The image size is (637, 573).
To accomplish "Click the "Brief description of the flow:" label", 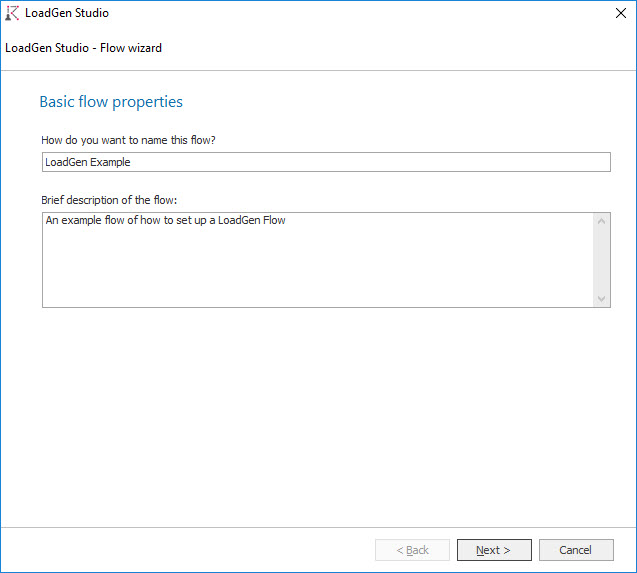I will 109,200.
